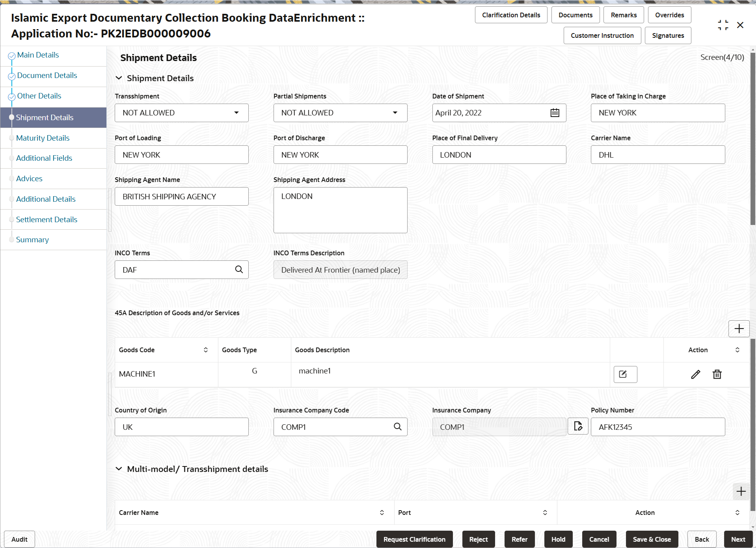Image resolution: width=756 pixels, height=548 pixels.
Task: Go to Maturity Details step
Action: coord(43,138)
